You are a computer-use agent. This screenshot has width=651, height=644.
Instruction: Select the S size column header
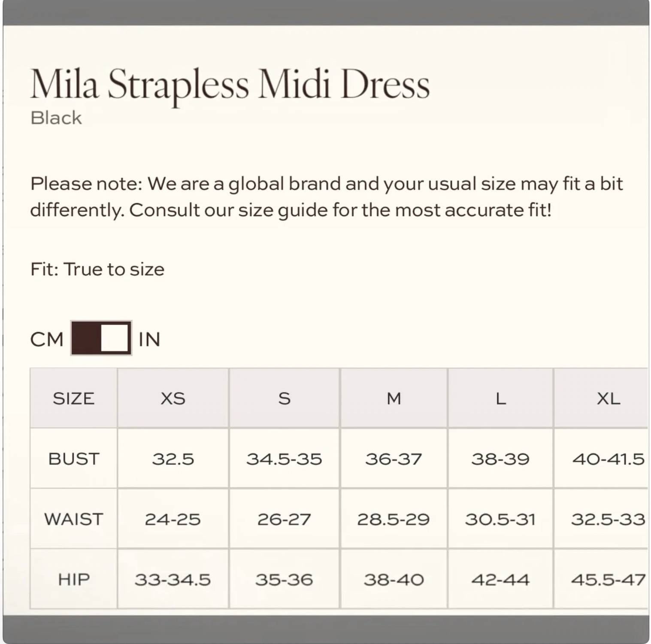tap(284, 398)
